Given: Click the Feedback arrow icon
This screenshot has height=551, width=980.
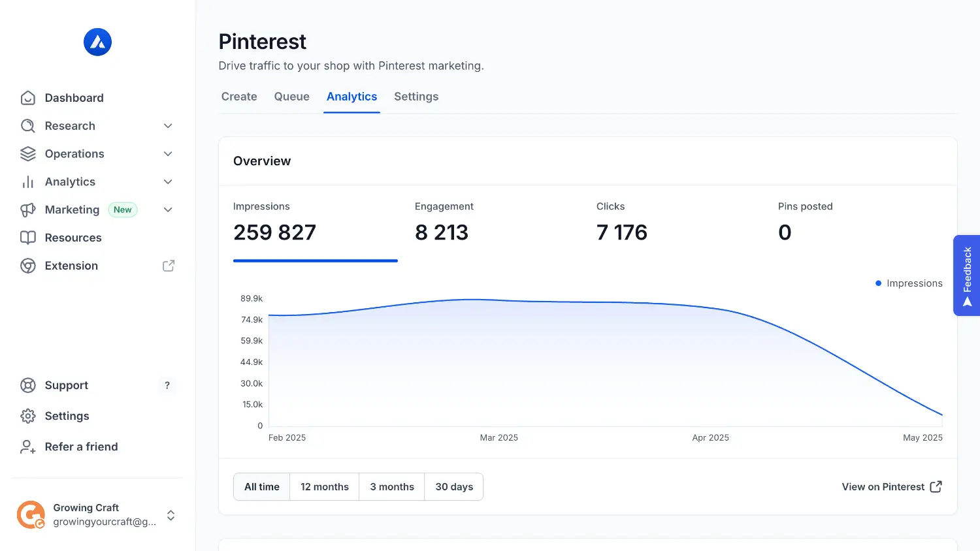Looking at the screenshot, I should 967,302.
